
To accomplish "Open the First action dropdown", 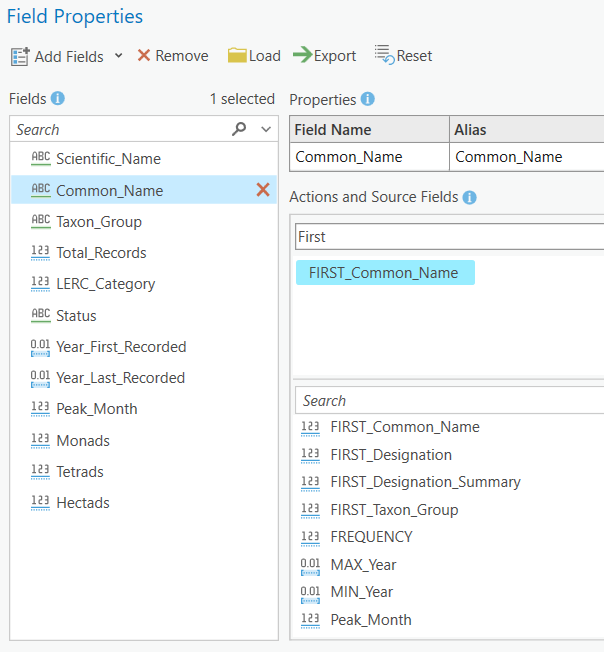I will [450, 237].
